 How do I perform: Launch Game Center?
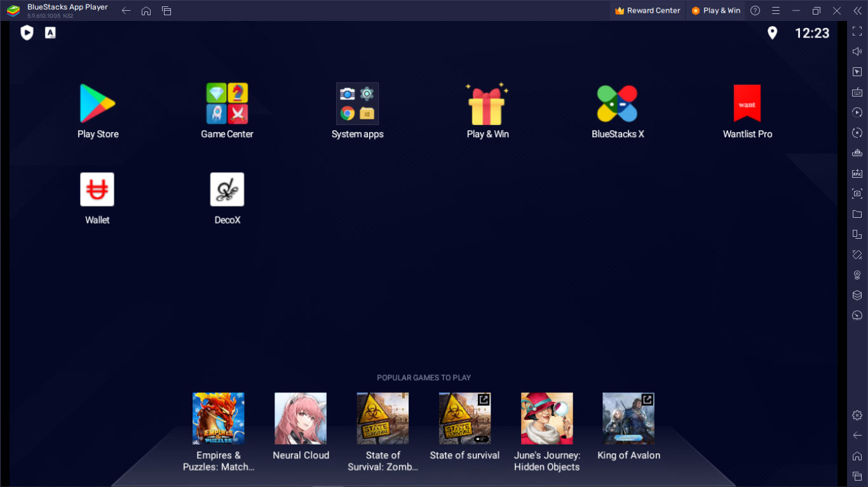[227, 103]
